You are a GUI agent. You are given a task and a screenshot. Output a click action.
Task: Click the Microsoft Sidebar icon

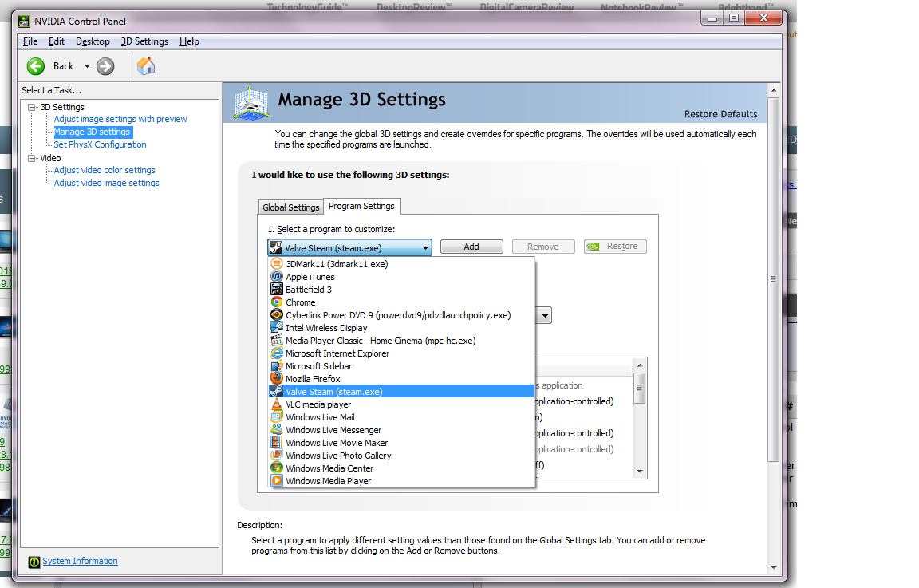click(277, 366)
